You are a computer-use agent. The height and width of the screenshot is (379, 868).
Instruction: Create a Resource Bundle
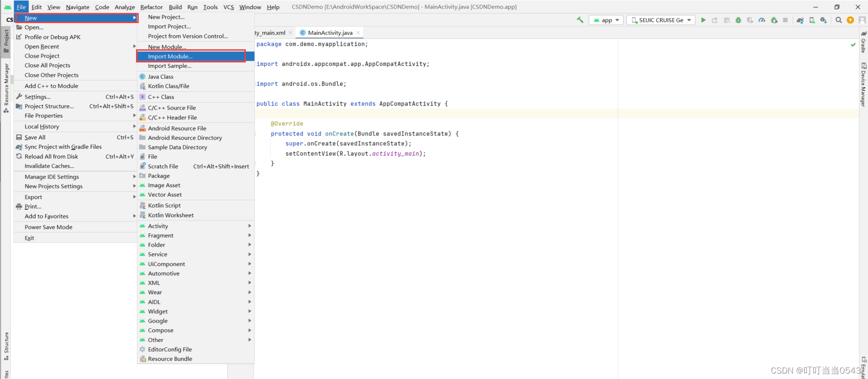[x=196, y=359]
